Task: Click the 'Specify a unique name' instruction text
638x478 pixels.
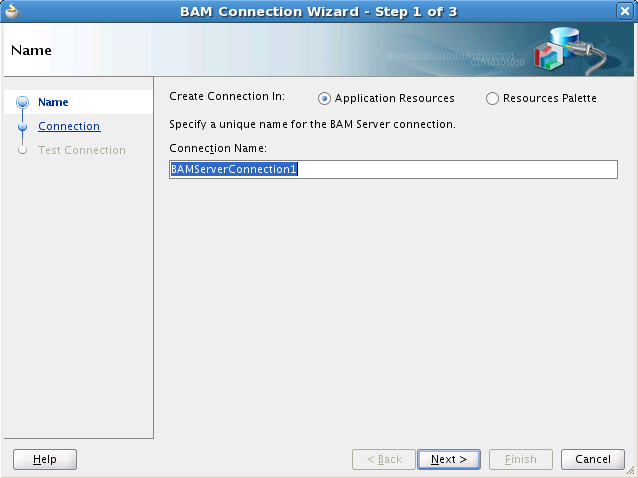Action: point(312,124)
